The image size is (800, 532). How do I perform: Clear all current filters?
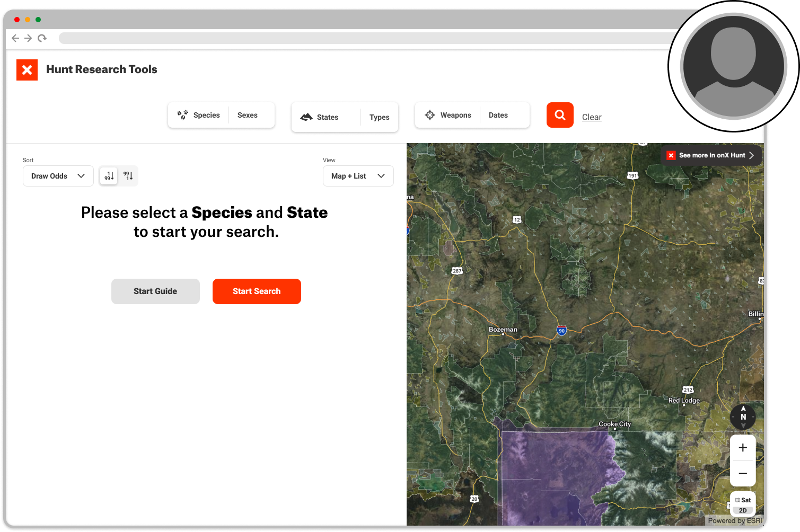592,117
